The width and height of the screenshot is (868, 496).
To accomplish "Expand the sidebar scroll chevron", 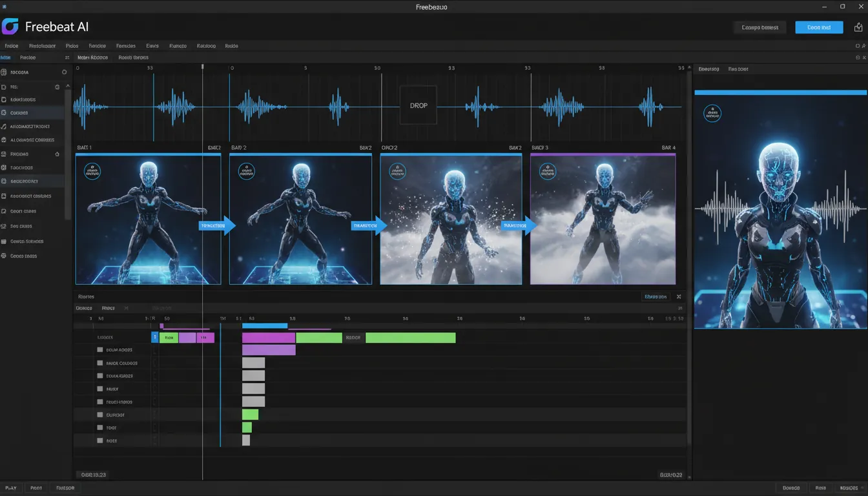I will pyautogui.click(x=68, y=85).
